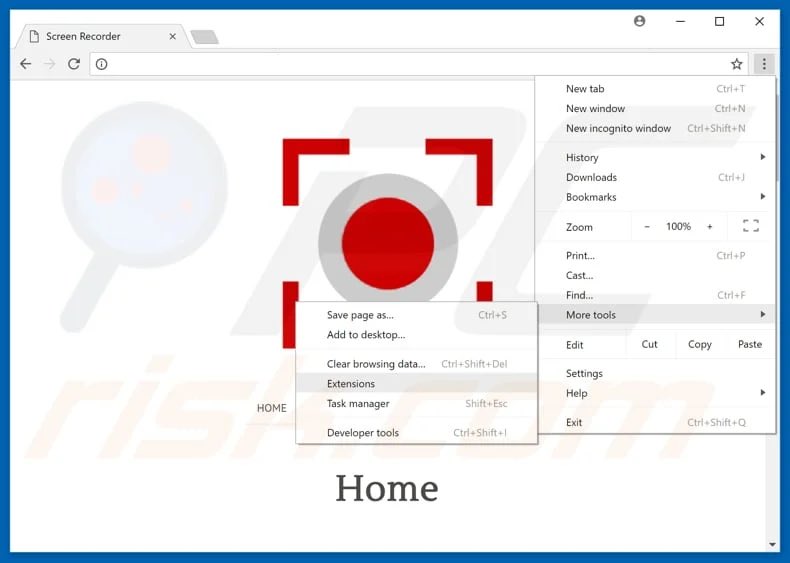This screenshot has width=790, height=563.
Task: Choose Add to desktop... option
Action: pos(417,335)
